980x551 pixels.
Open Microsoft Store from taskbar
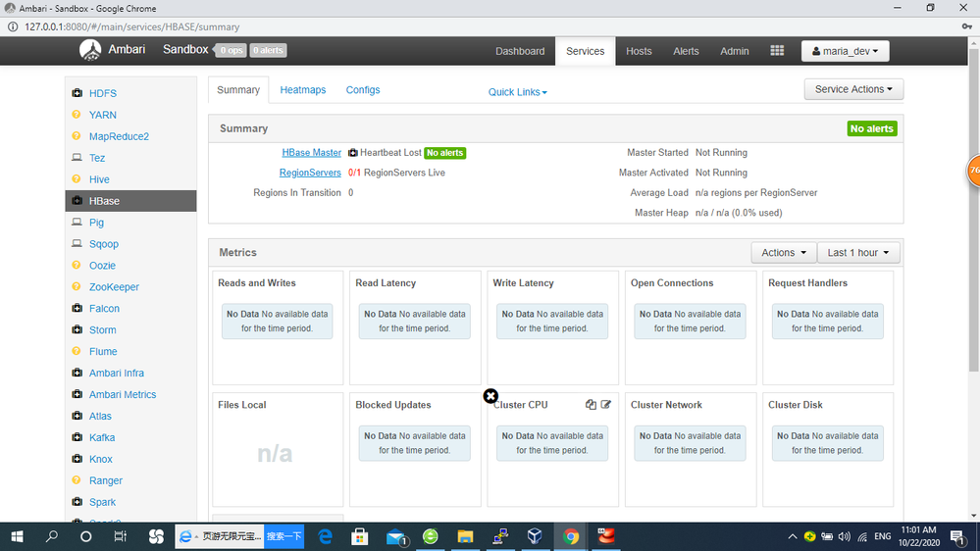pyautogui.click(x=359, y=536)
